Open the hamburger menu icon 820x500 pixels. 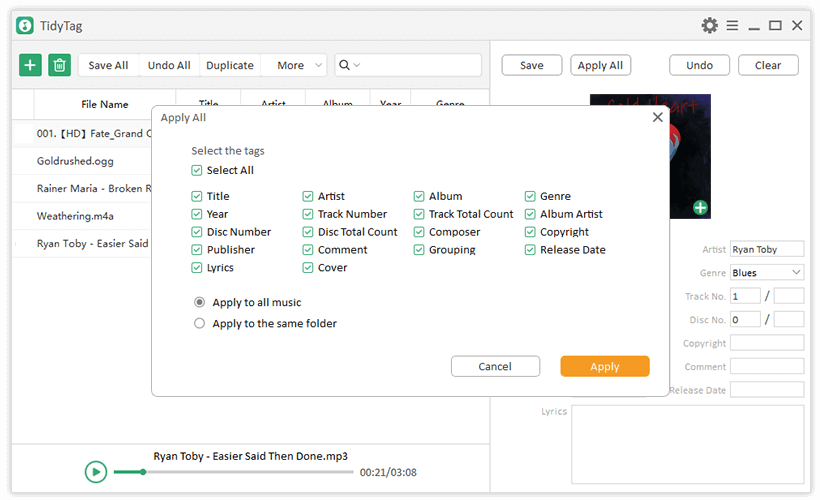coord(732,25)
